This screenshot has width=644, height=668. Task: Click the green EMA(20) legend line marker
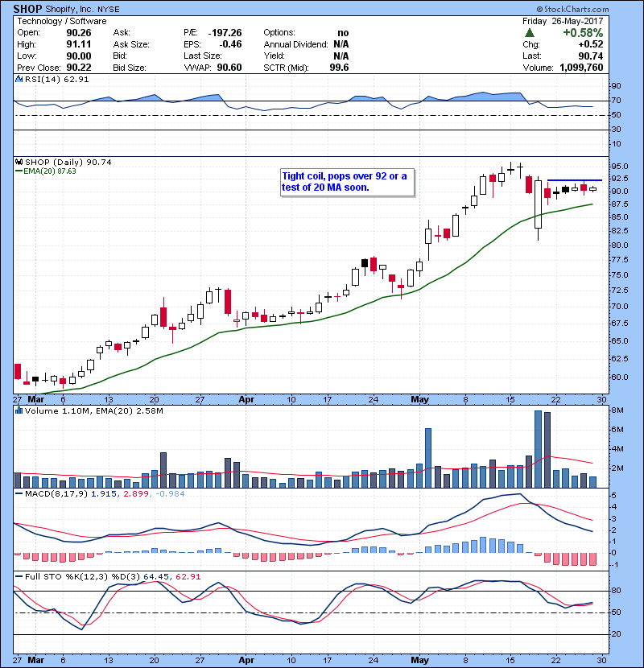(19, 171)
